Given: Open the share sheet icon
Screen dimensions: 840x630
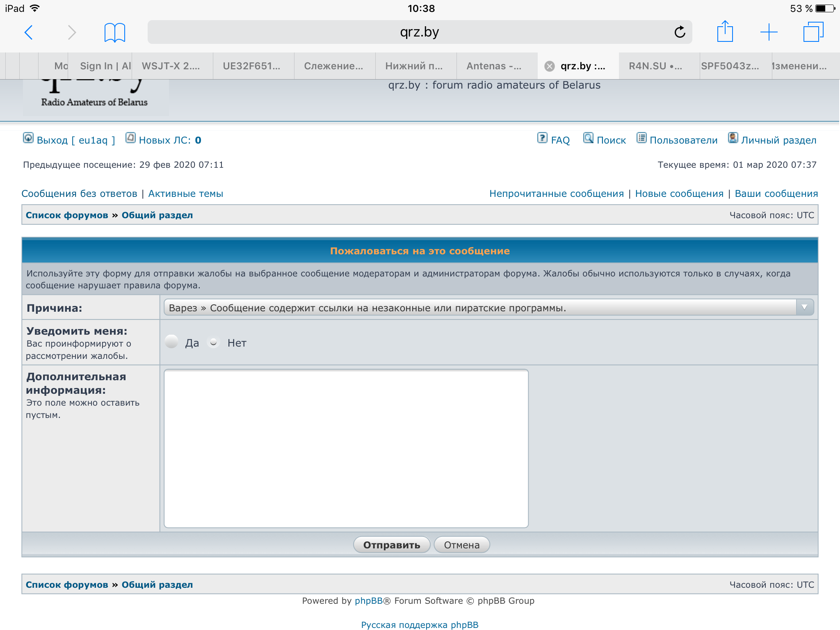Looking at the screenshot, I should point(725,32).
